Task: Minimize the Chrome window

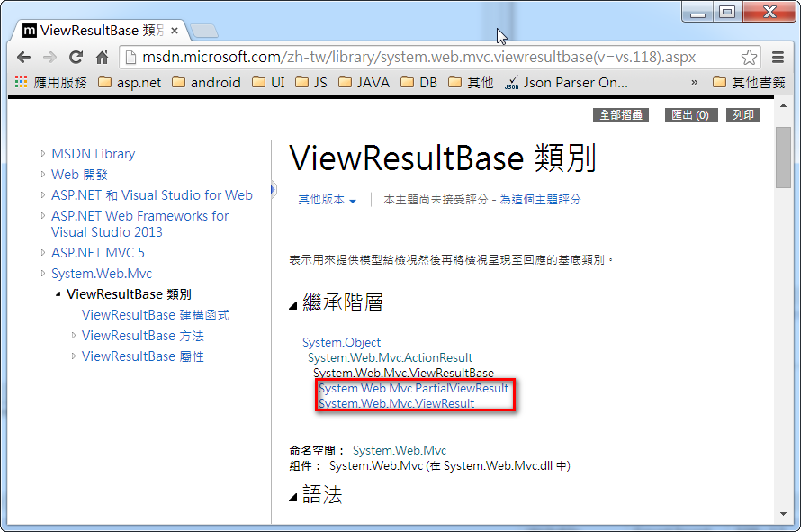Action: pyautogui.click(x=697, y=13)
